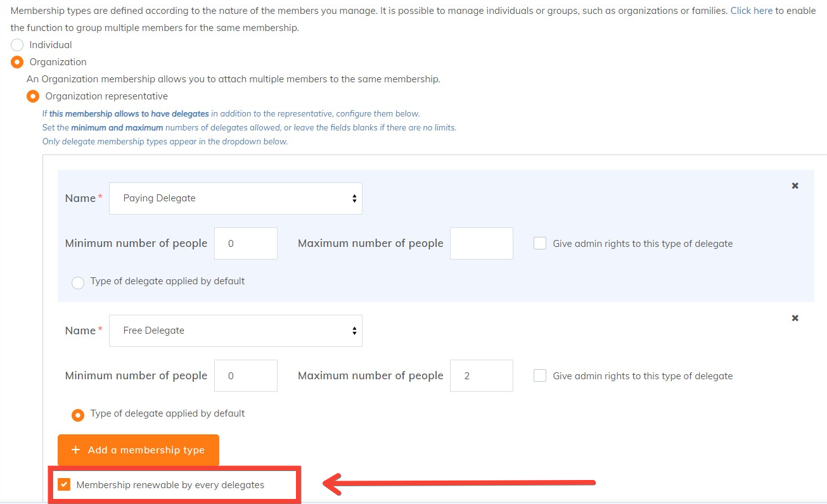Remove the Paying Delegate row with X
Screen dimensions: 827x504
click(795, 186)
